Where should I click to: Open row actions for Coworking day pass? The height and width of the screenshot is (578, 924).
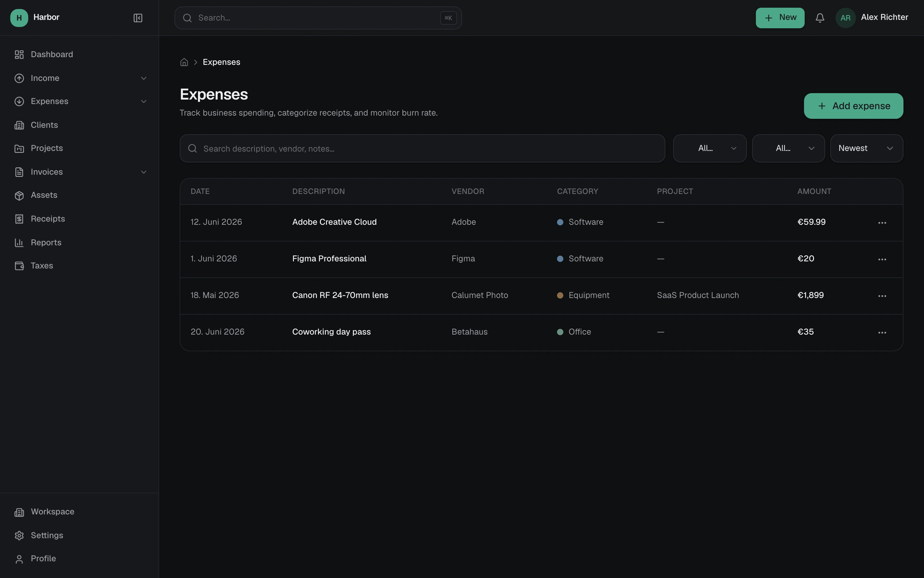[x=882, y=333]
